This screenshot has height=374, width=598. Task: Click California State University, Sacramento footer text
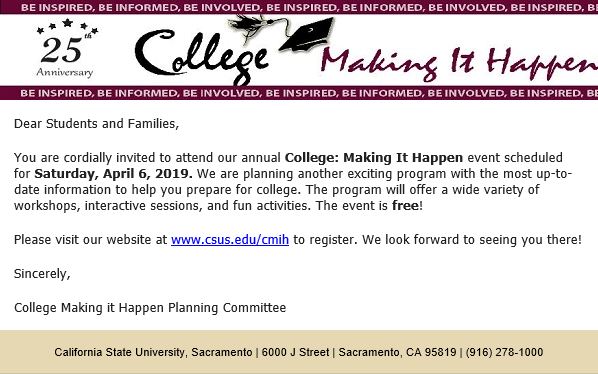pos(153,352)
